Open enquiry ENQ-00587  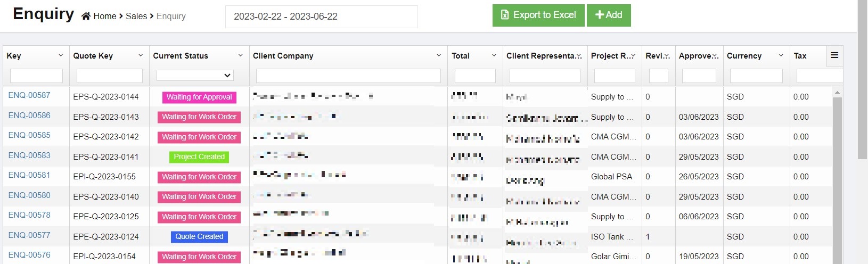click(x=29, y=95)
